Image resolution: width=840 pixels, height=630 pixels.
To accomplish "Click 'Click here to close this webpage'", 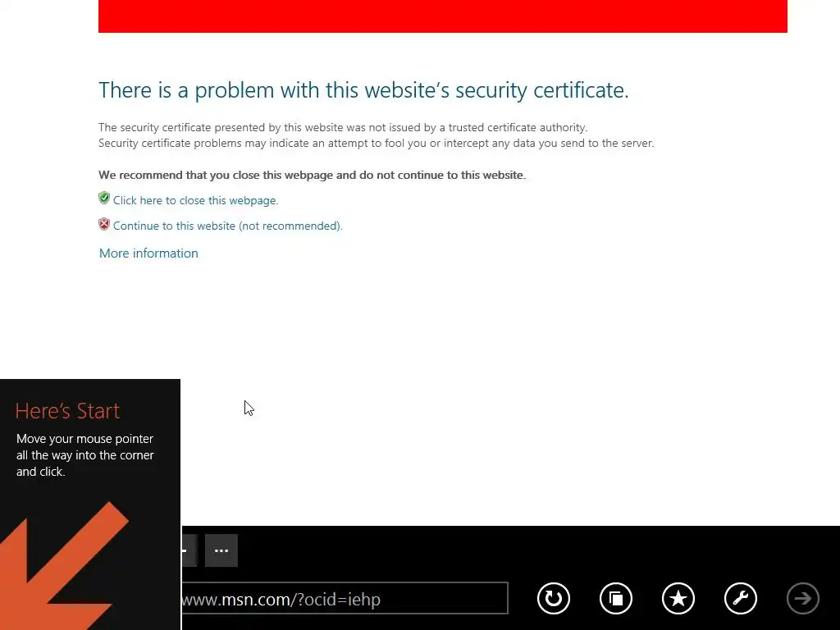I will [195, 200].
